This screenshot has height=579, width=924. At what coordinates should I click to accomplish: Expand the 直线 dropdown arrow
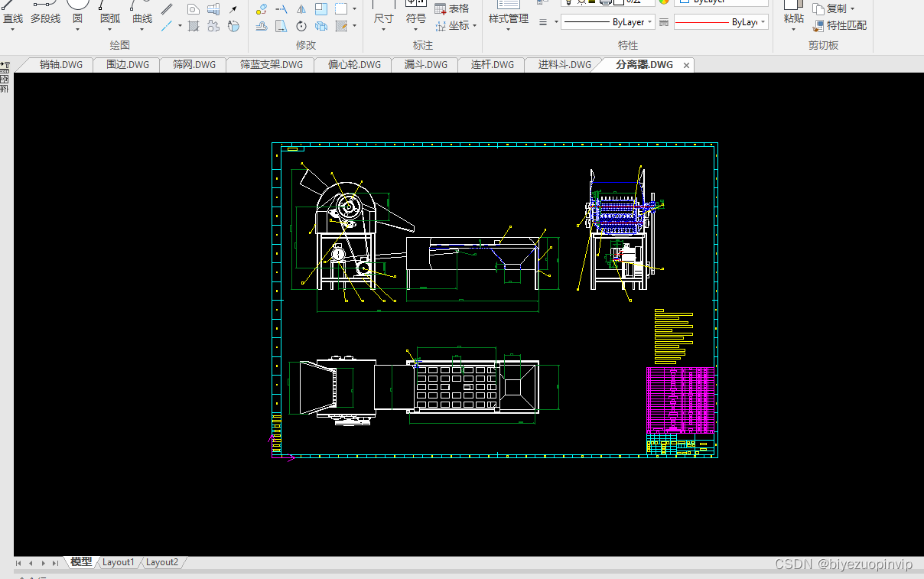(x=13, y=30)
